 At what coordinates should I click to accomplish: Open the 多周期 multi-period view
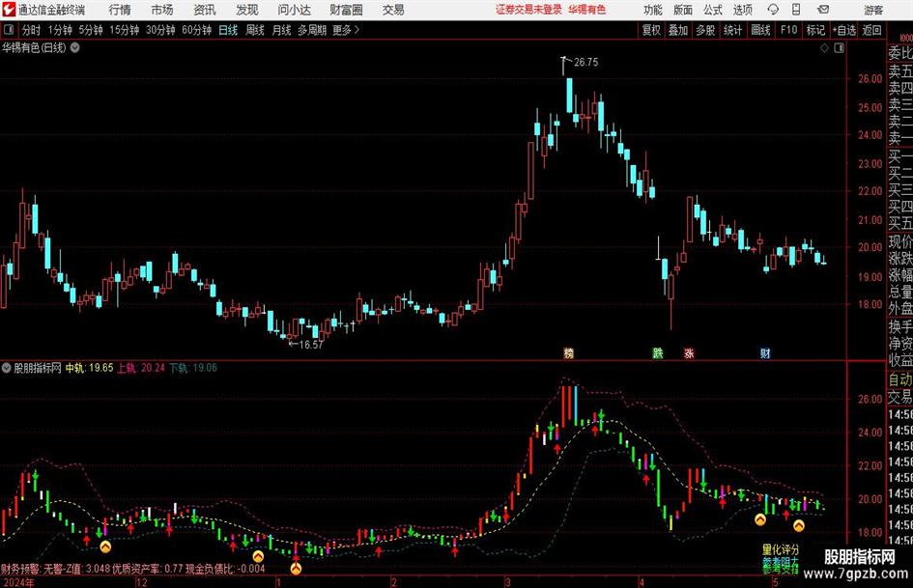tap(312, 30)
